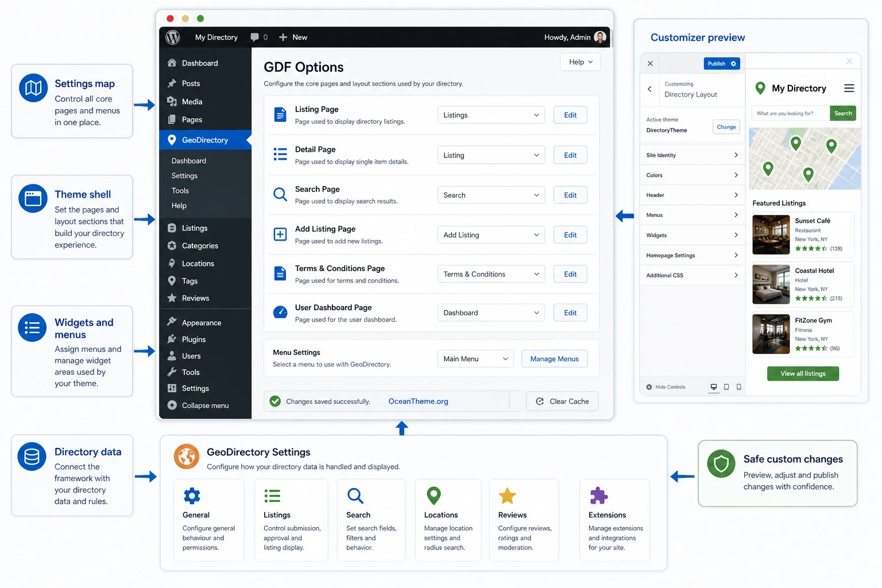Click View all listings button

tap(803, 374)
